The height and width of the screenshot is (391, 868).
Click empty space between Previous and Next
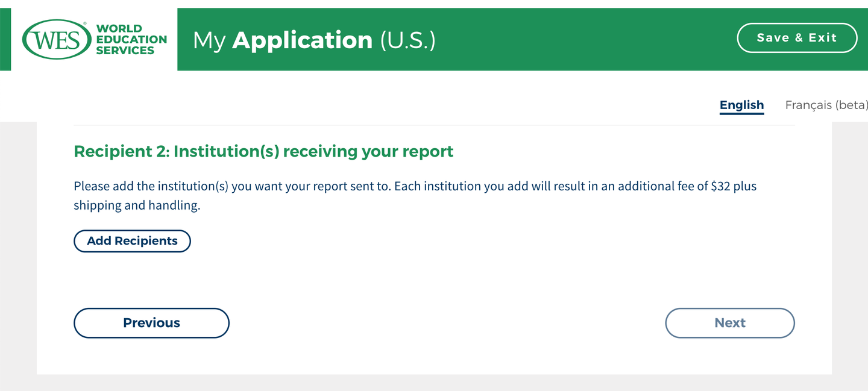[446, 323]
